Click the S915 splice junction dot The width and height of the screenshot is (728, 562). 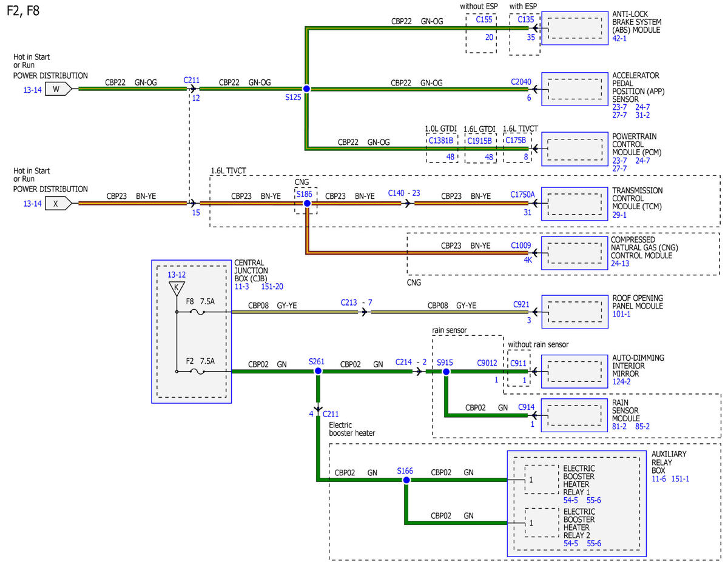coord(445,371)
